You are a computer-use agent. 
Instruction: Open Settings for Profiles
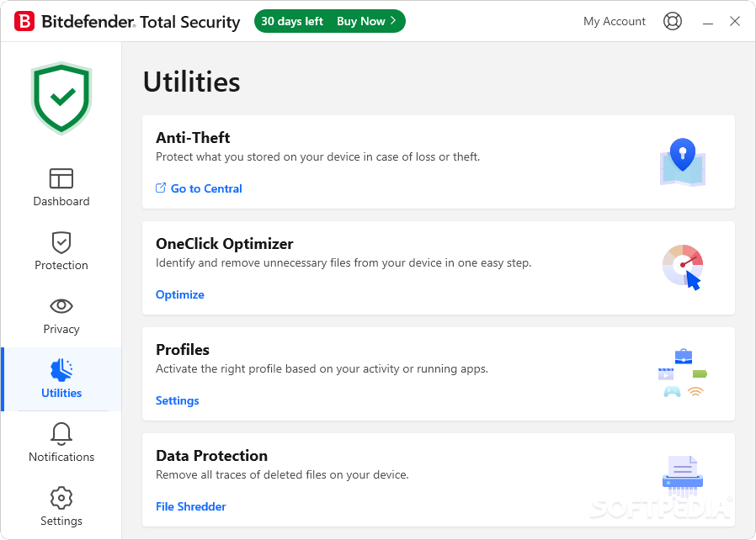coord(177,400)
